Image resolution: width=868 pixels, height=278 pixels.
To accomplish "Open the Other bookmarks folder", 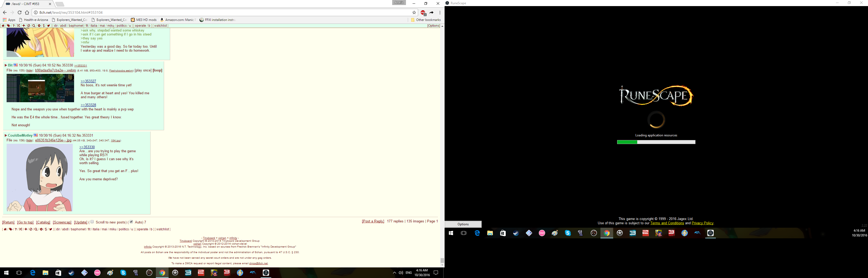I will coord(426,20).
